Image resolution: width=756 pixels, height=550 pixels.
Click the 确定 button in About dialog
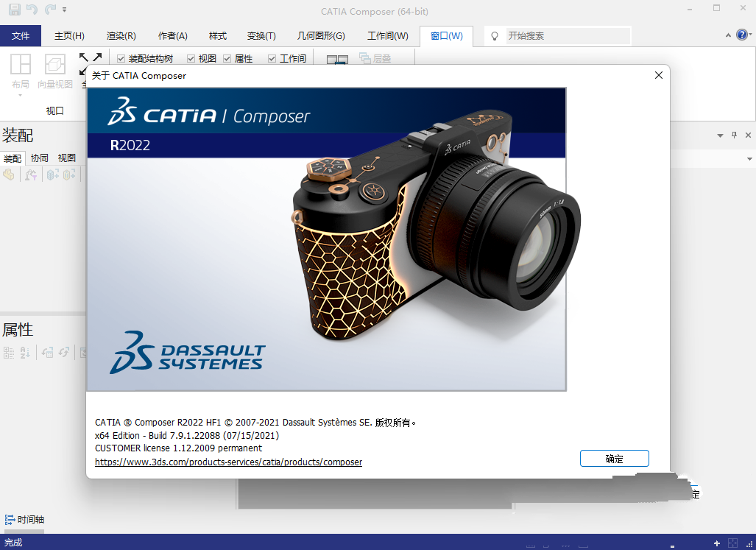(x=614, y=459)
